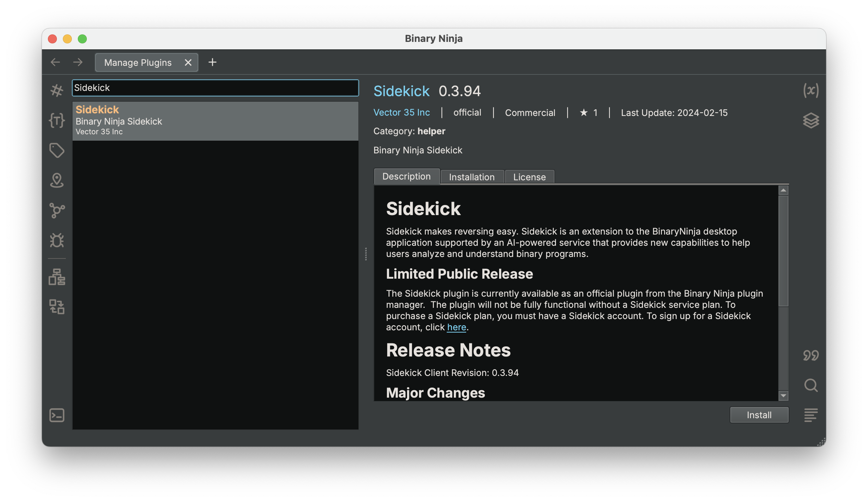Select the Sidekick plugin in results list
The width and height of the screenshot is (868, 502).
(x=216, y=120)
